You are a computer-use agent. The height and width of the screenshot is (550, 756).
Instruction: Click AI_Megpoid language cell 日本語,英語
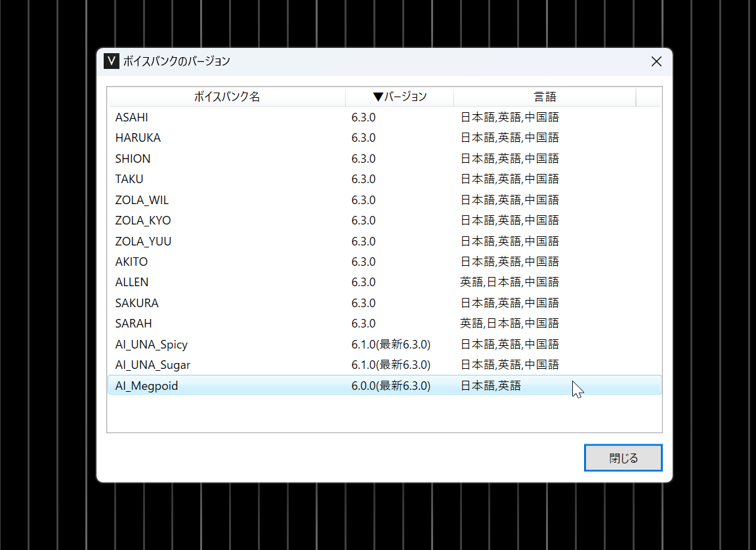(x=491, y=386)
